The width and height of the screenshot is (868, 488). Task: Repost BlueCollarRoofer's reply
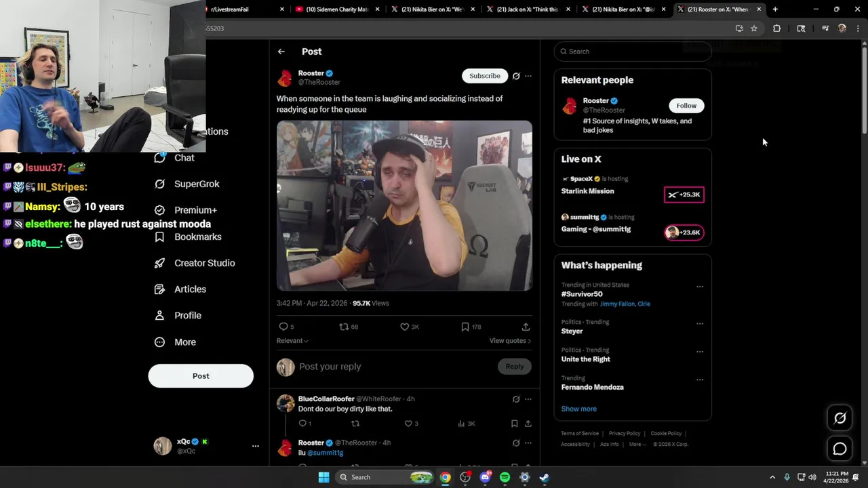(x=355, y=424)
